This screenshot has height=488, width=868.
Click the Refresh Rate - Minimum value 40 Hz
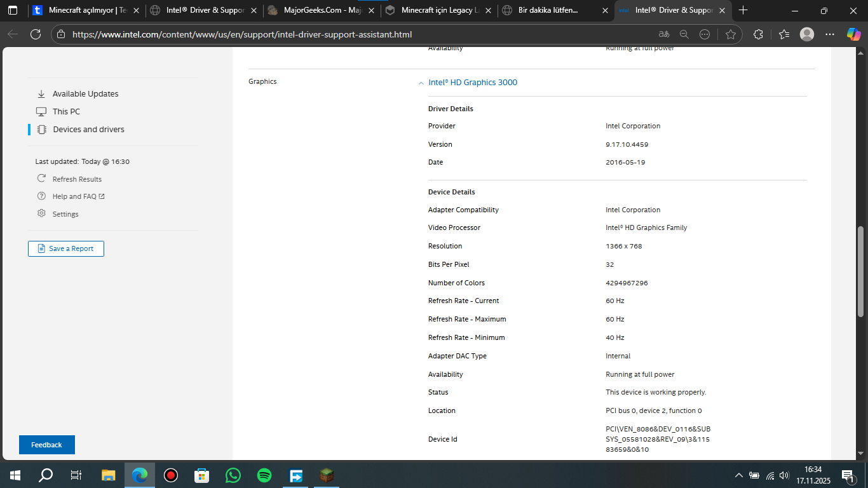[x=615, y=338]
